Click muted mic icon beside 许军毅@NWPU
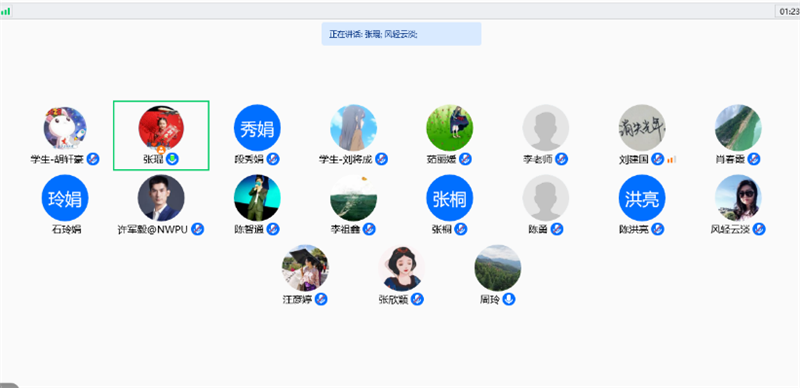The image size is (800, 388). (x=197, y=229)
